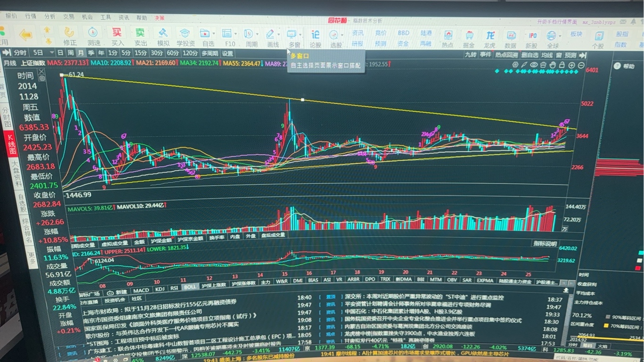Open the 掘金 mining cart icon
This screenshot has height=362, width=644.
(469, 35)
